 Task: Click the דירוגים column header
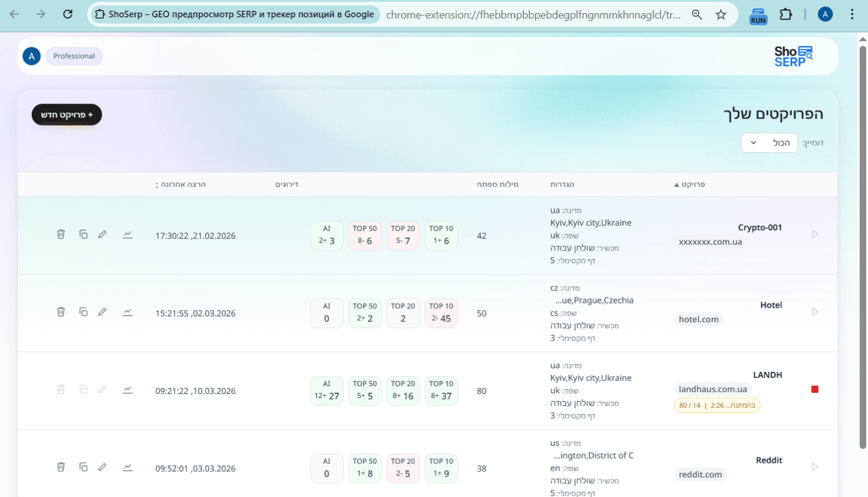(x=287, y=184)
